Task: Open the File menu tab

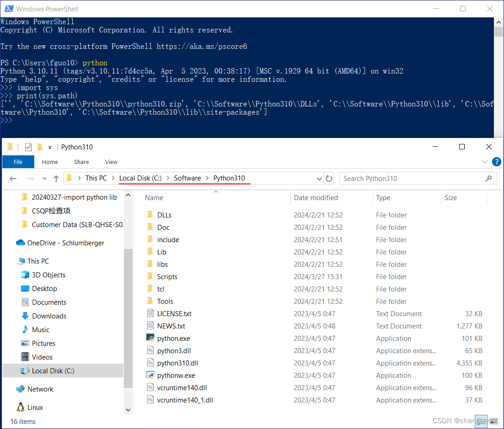Action: click(18, 162)
